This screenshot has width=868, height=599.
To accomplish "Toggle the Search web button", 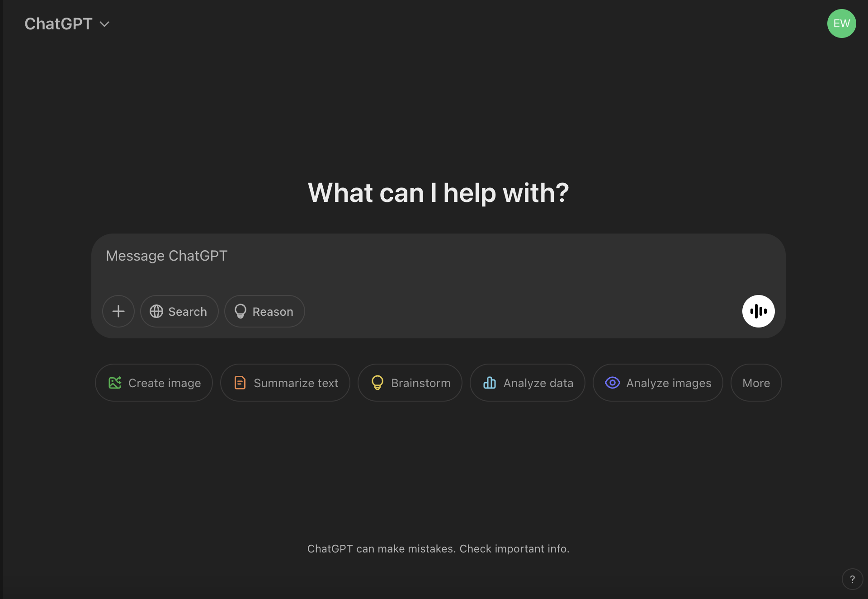I will (x=179, y=311).
